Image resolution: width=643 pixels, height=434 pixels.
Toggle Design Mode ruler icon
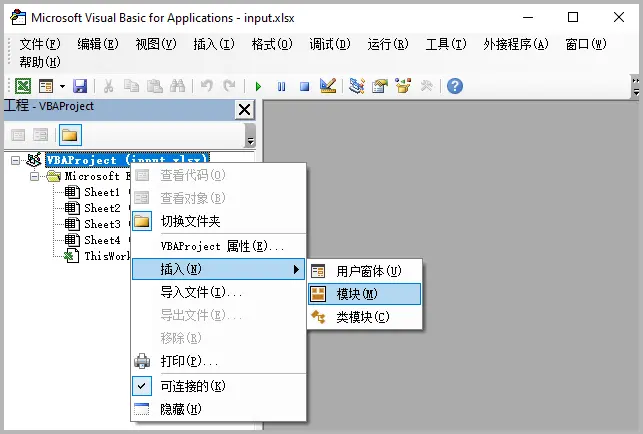(328, 86)
